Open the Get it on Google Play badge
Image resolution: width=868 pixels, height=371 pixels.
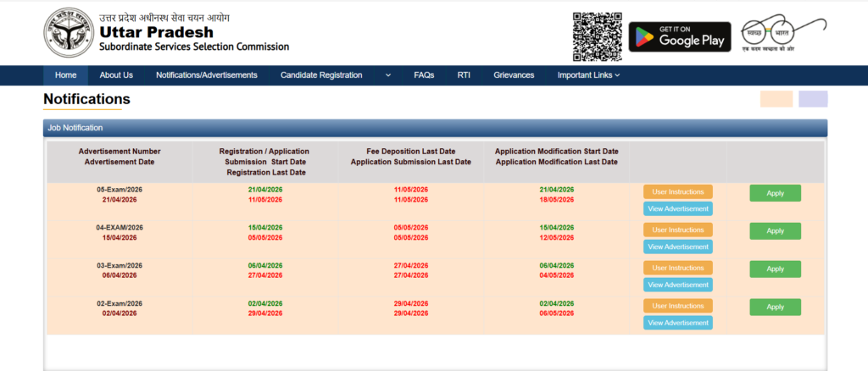tap(679, 36)
